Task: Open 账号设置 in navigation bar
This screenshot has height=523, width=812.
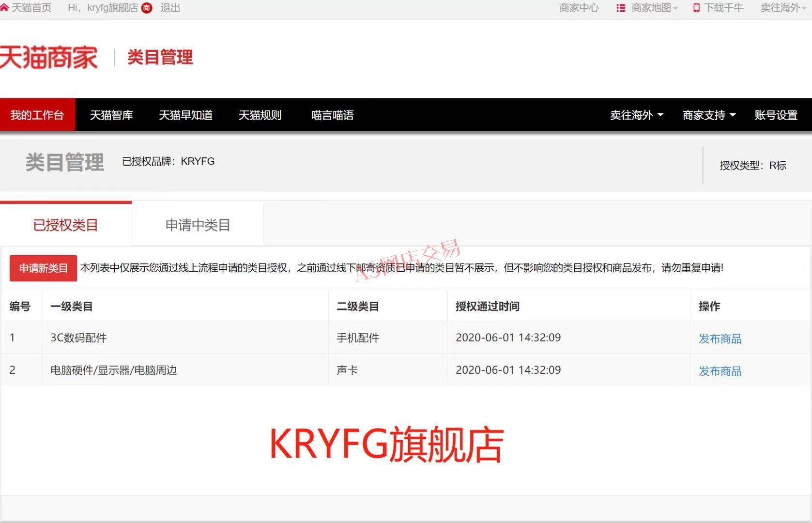Action: pos(776,115)
